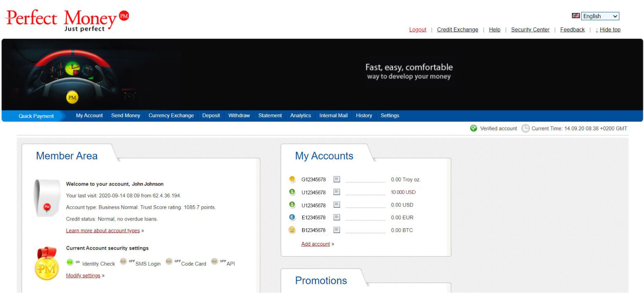Click the Perfect Money logo
Viewport: 644px width, 293px height.
[x=67, y=20]
